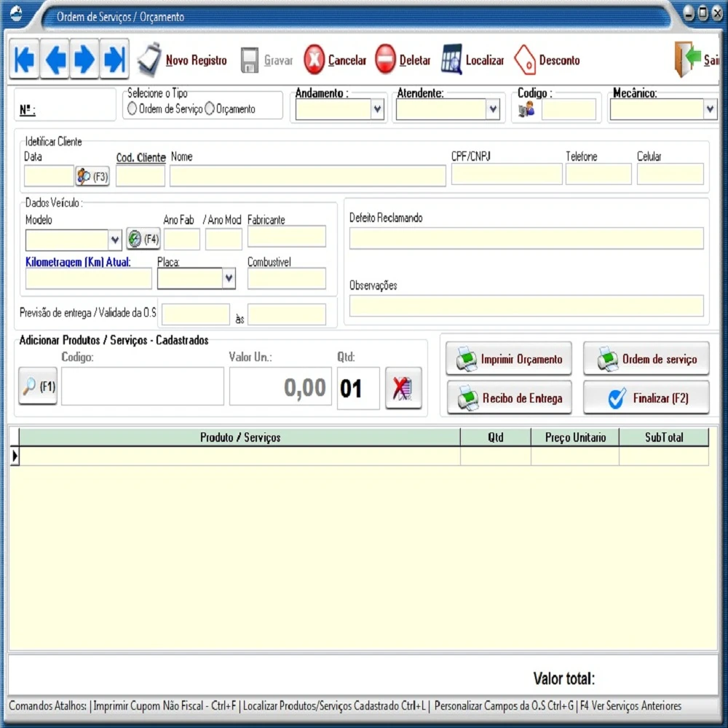Viewport: 728px width, 728px height.
Task: Expand the Mecânico dropdown
Action: 710,110
